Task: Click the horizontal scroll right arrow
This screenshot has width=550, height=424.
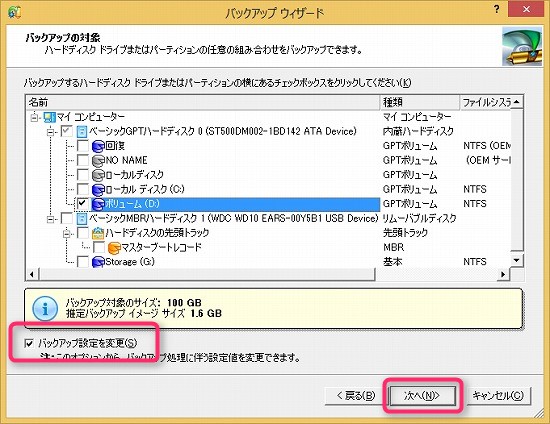Action: 503,274
